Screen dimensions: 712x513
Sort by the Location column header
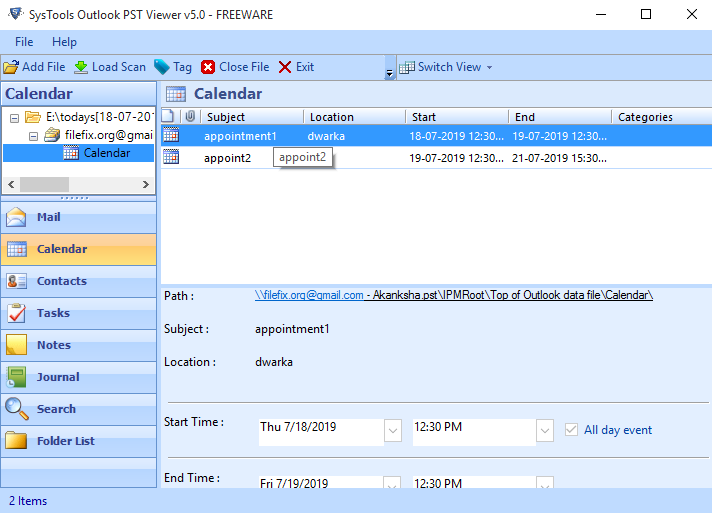tap(355, 117)
